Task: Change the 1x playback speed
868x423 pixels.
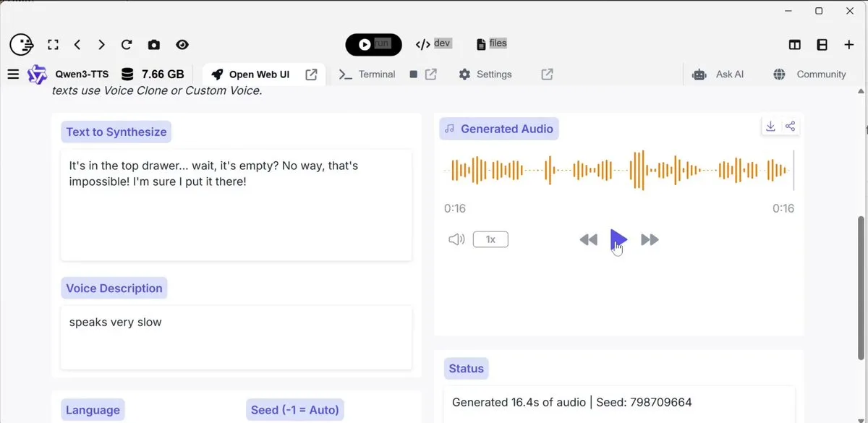Action: click(490, 239)
